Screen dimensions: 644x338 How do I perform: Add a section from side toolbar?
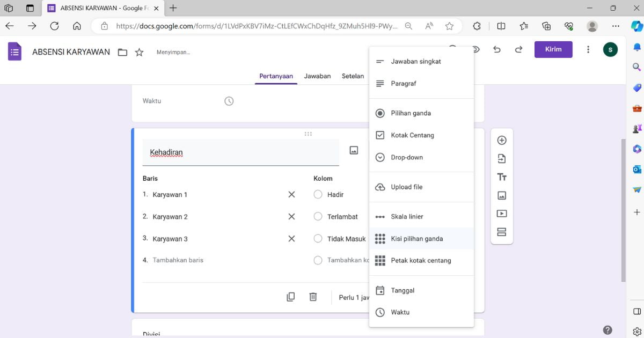pos(502,232)
